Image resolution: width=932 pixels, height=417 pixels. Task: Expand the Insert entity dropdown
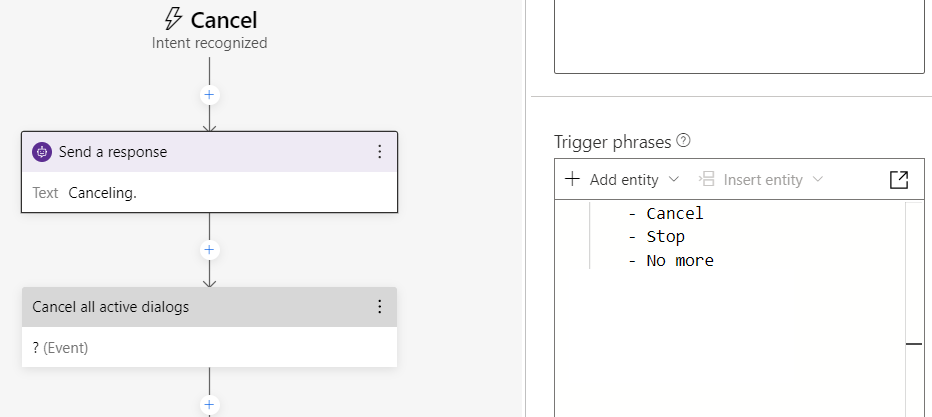[818, 180]
